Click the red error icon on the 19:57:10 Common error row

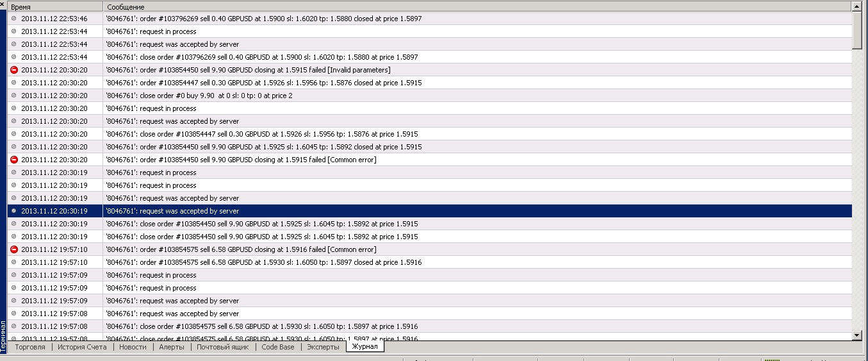(x=14, y=249)
